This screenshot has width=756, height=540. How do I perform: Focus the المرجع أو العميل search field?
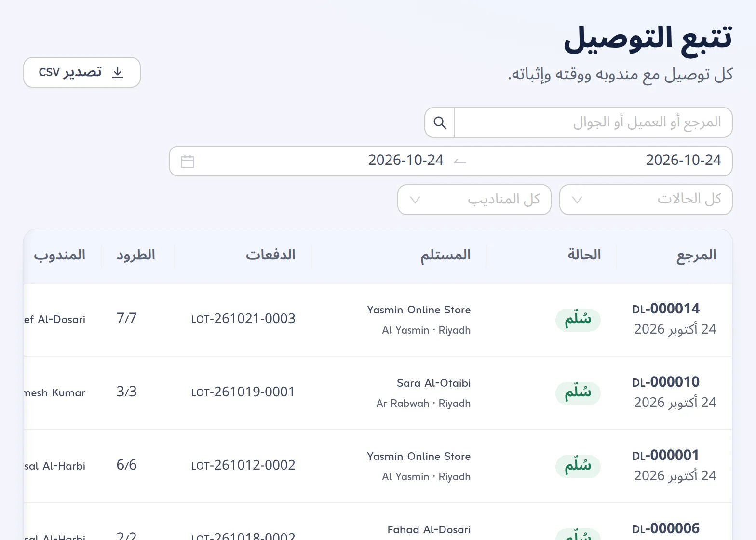(x=594, y=122)
